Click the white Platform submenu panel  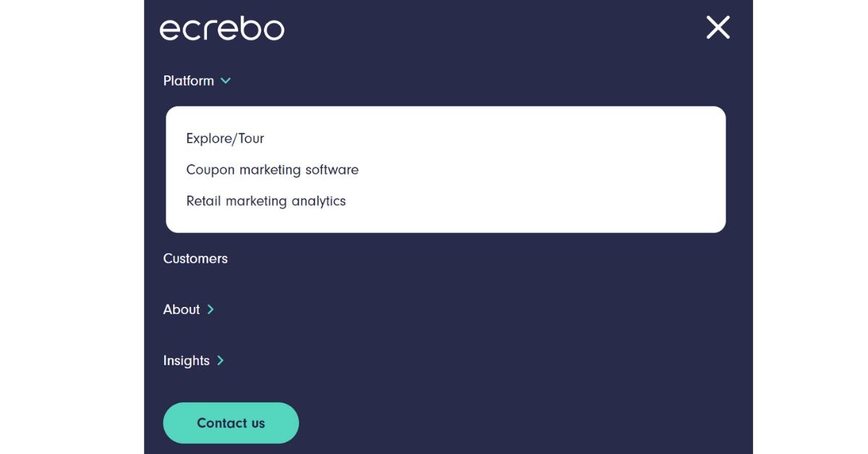click(446, 169)
